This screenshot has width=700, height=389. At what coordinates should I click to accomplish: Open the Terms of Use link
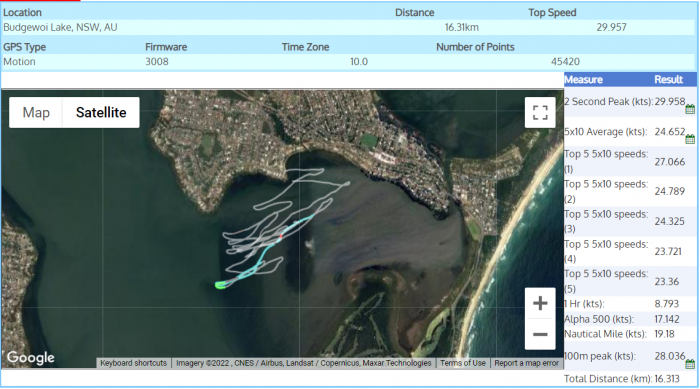pyautogui.click(x=463, y=363)
